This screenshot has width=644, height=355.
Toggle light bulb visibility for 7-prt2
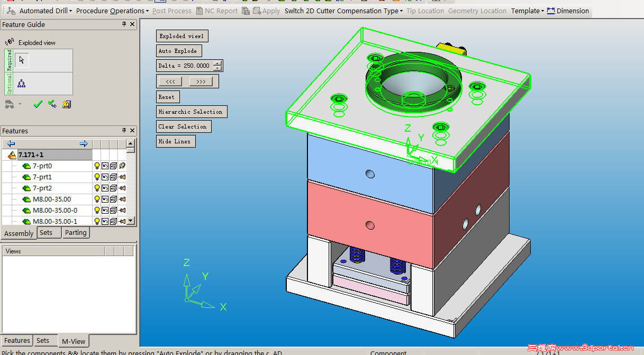[97, 188]
